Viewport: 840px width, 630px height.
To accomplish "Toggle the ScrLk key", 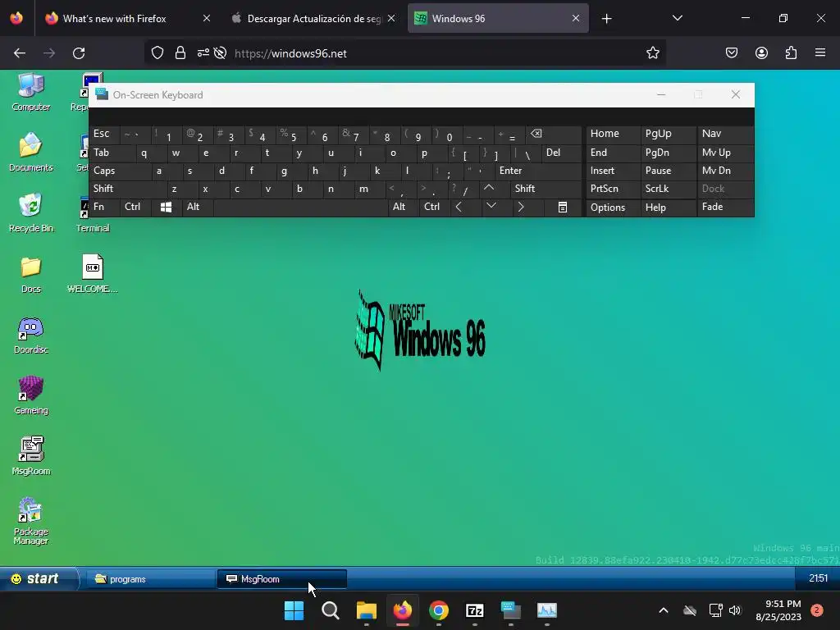I will pos(668,189).
